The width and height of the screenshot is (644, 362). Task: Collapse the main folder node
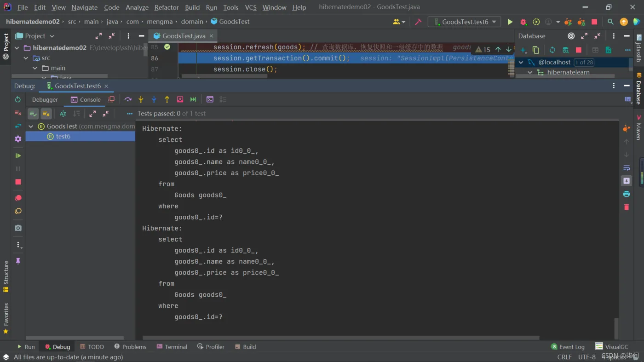click(x=35, y=68)
